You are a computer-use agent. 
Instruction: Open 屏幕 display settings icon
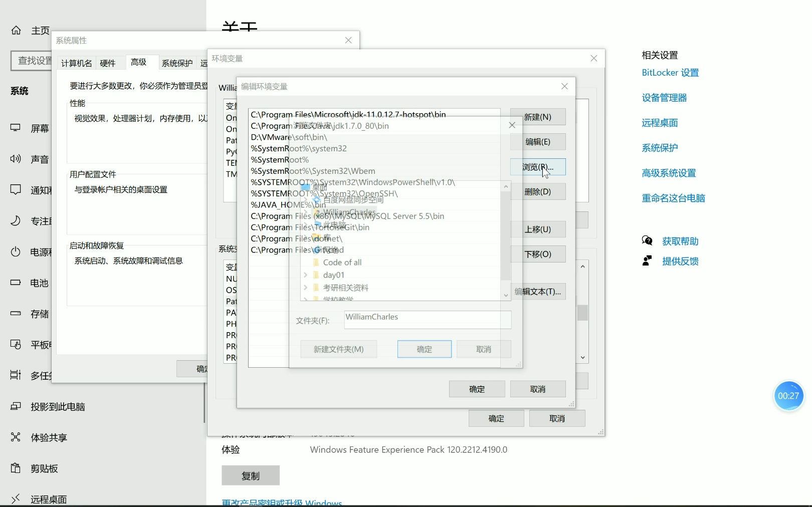[15, 128]
